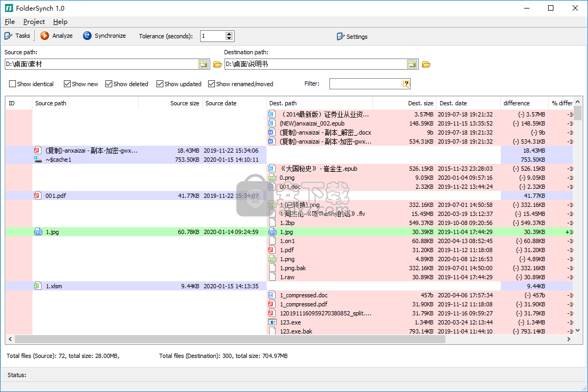
Task: Click the PDF icon beside 1.pdf
Action: coord(272,250)
